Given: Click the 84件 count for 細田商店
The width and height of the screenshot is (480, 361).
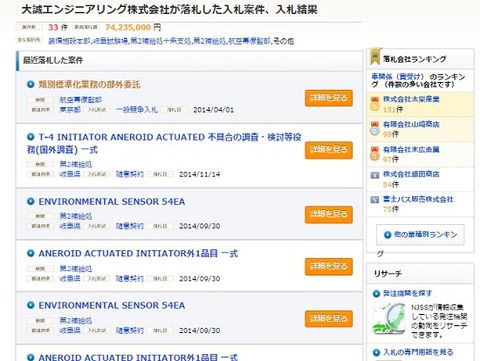Looking at the screenshot, I should pyautogui.click(x=391, y=184).
